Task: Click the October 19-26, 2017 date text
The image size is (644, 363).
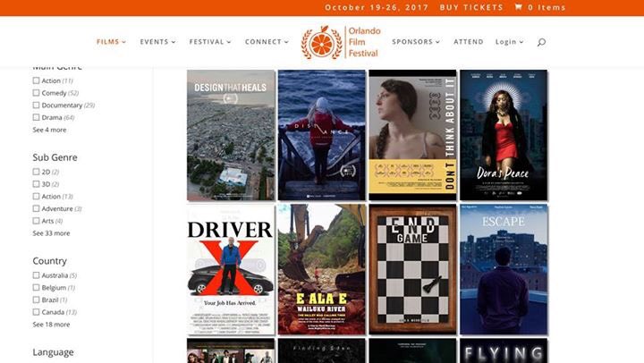Action: click(x=377, y=7)
